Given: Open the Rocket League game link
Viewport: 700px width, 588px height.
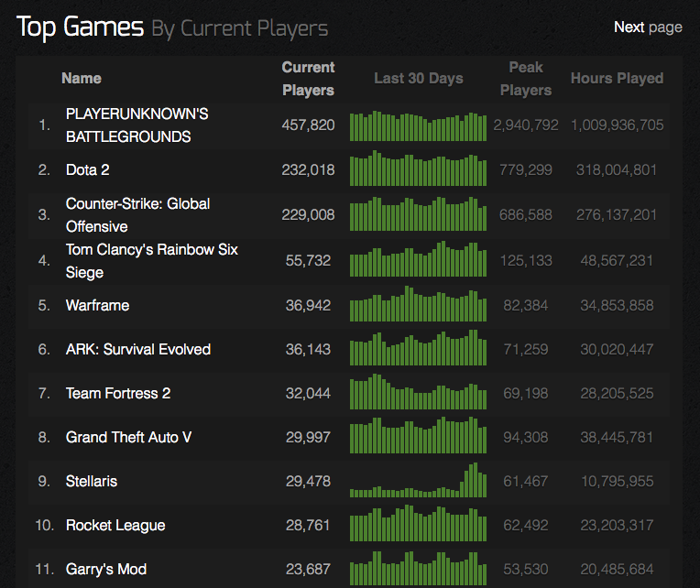Looking at the screenshot, I should click(115, 526).
